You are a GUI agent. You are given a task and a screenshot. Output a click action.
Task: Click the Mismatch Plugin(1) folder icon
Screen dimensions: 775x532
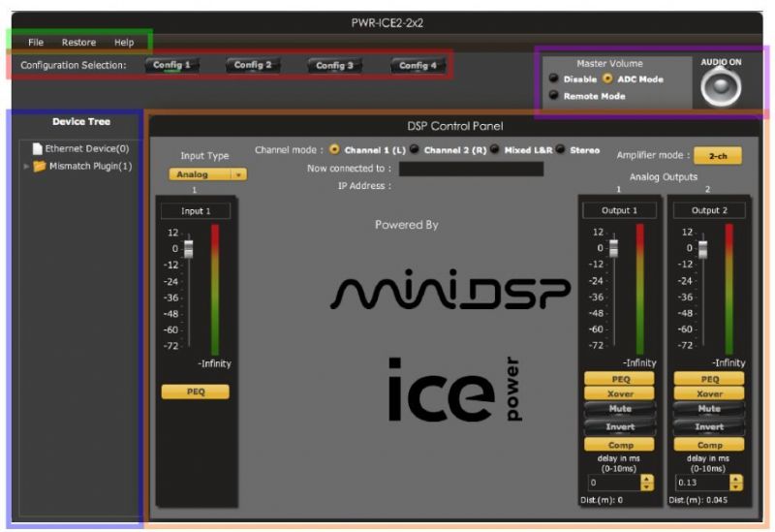pos(39,166)
